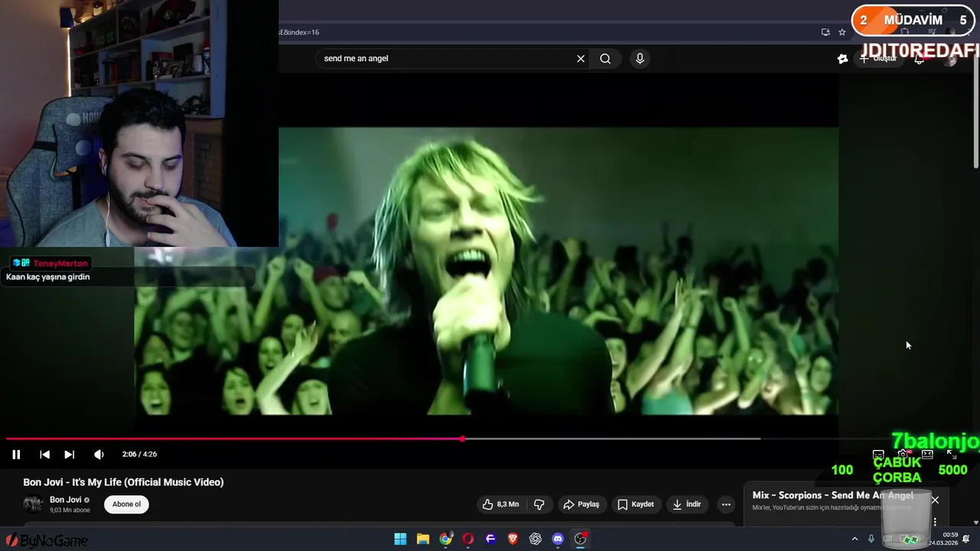Click the microphone tray icon
Viewport: 980px width, 551px height.
[871, 539]
